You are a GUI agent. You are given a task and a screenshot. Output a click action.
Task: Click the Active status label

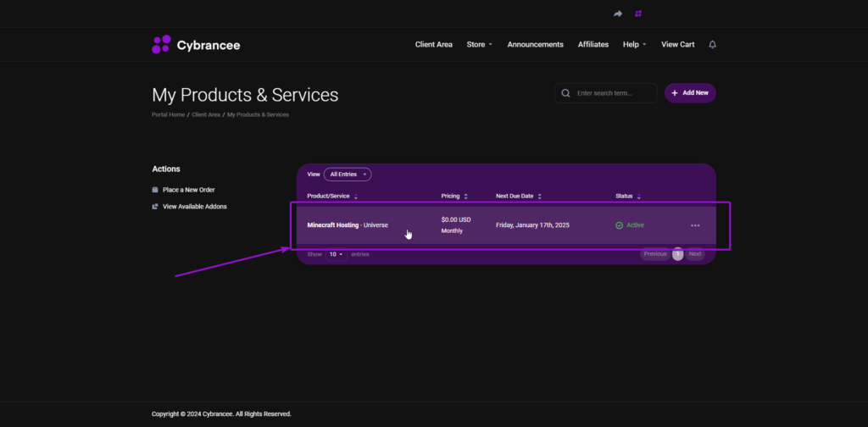click(x=636, y=225)
